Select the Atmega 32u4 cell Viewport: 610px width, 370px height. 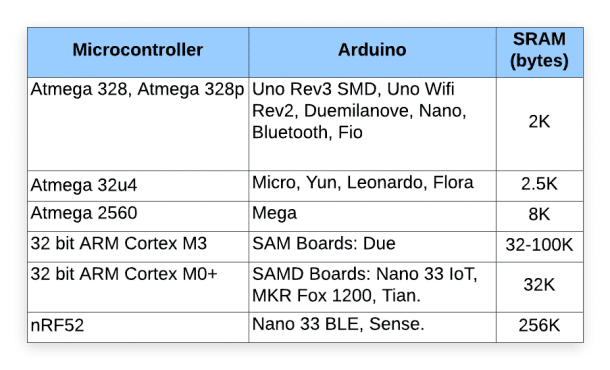138,186
